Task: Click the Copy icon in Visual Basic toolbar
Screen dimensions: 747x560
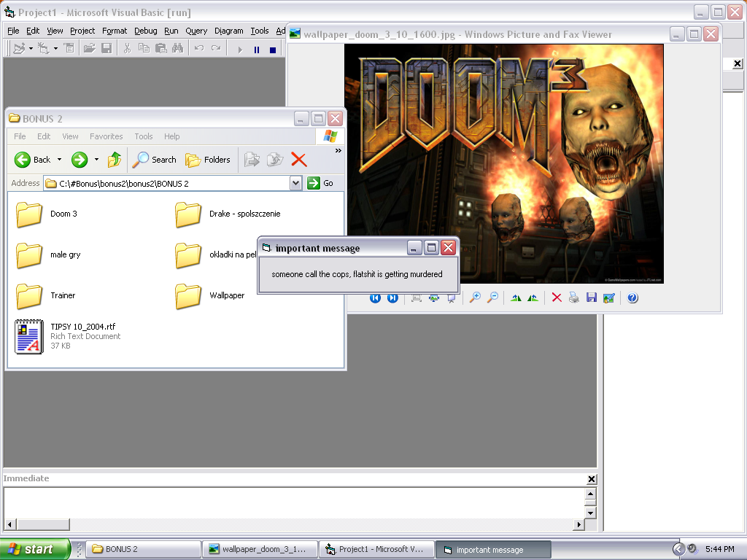Action: [144, 48]
